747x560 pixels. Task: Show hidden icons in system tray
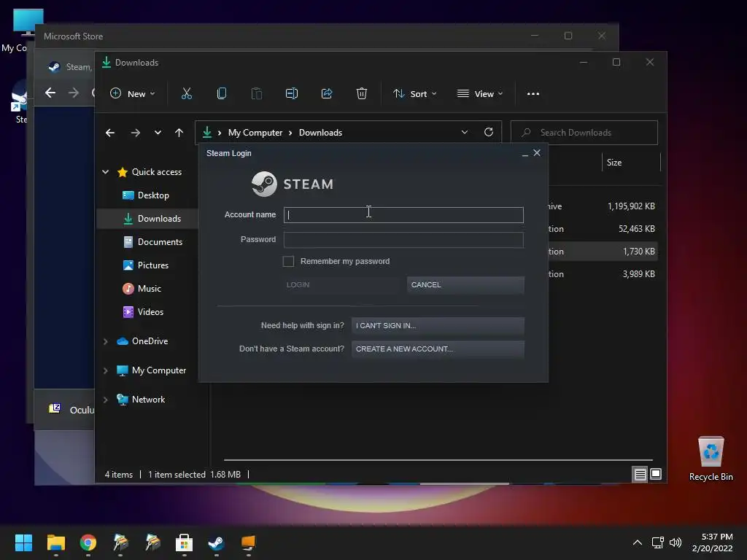pos(638,542)
